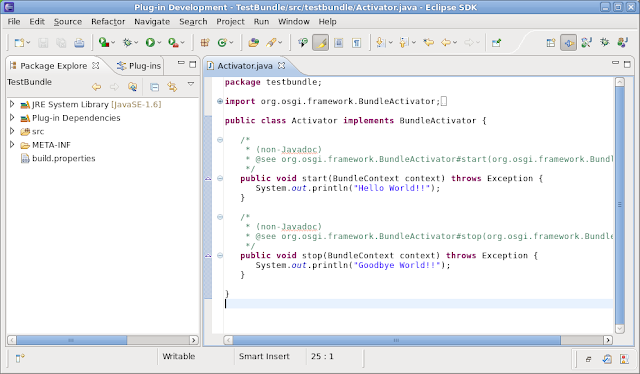Click the pin editor icon with green pin
Viewport: 640px width, 374px height.
pyautogui.click(x=496, y=42)
